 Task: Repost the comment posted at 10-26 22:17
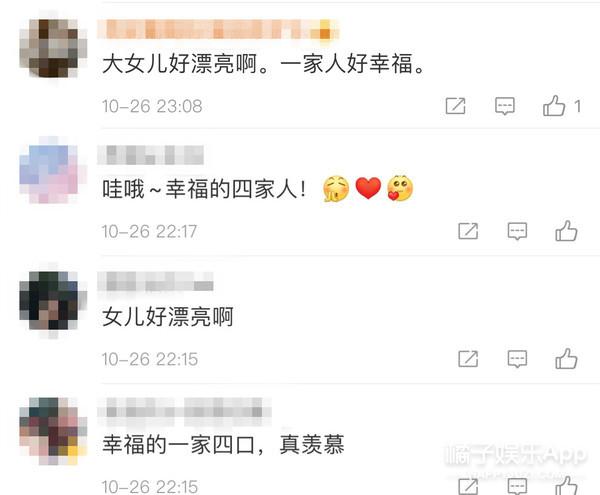pos(468,231)
